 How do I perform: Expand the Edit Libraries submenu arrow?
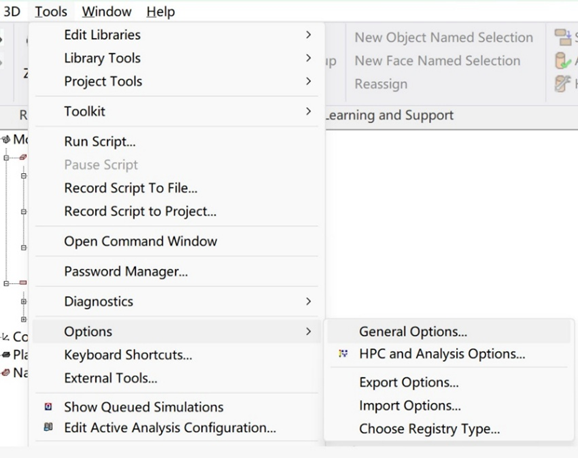(x=309, y=35)
